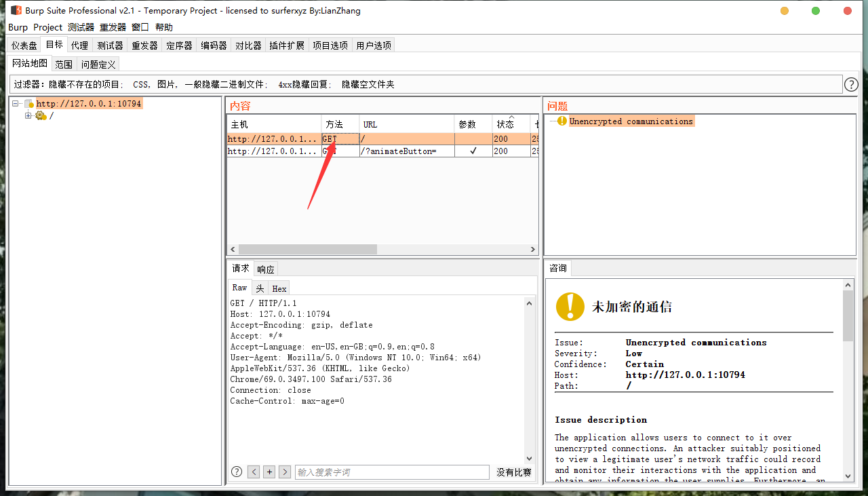The height and width of the screenshot is (496, 868).
Task: Click the left arrow of the content table scrollbar
Action: tap(232, 249)
